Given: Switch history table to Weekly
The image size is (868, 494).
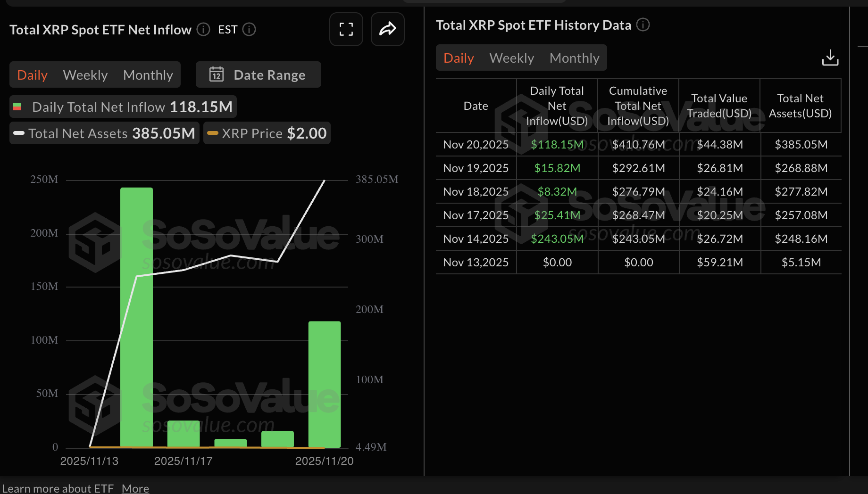Looking at the screenshot, I should point(511,58).
